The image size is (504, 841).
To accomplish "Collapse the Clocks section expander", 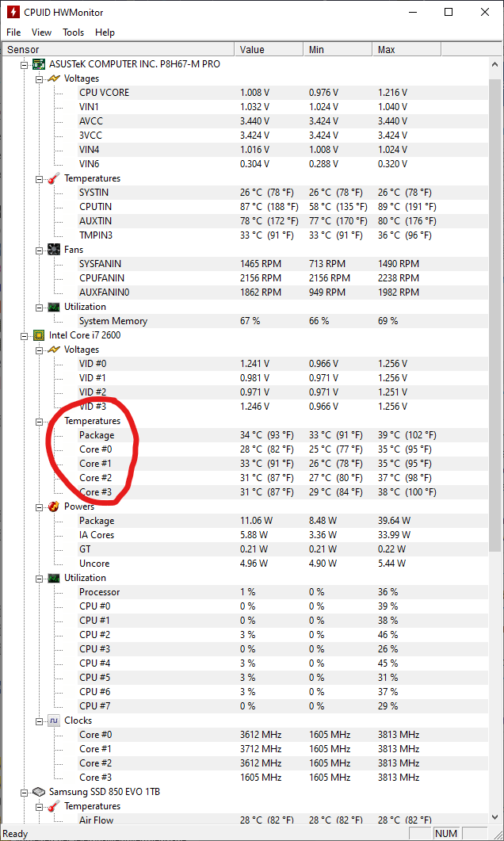I will pyautogui.click(x=39, y=721).
